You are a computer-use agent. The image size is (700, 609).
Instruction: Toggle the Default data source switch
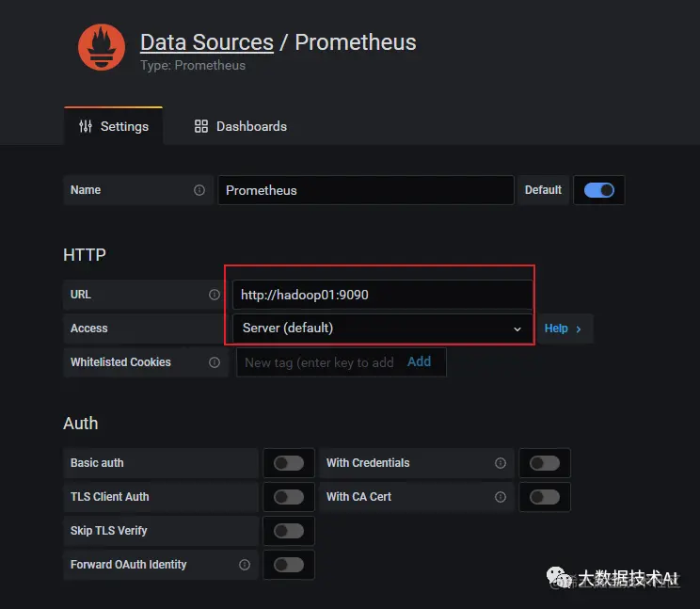pyautogui.click(x=598, y=190)
